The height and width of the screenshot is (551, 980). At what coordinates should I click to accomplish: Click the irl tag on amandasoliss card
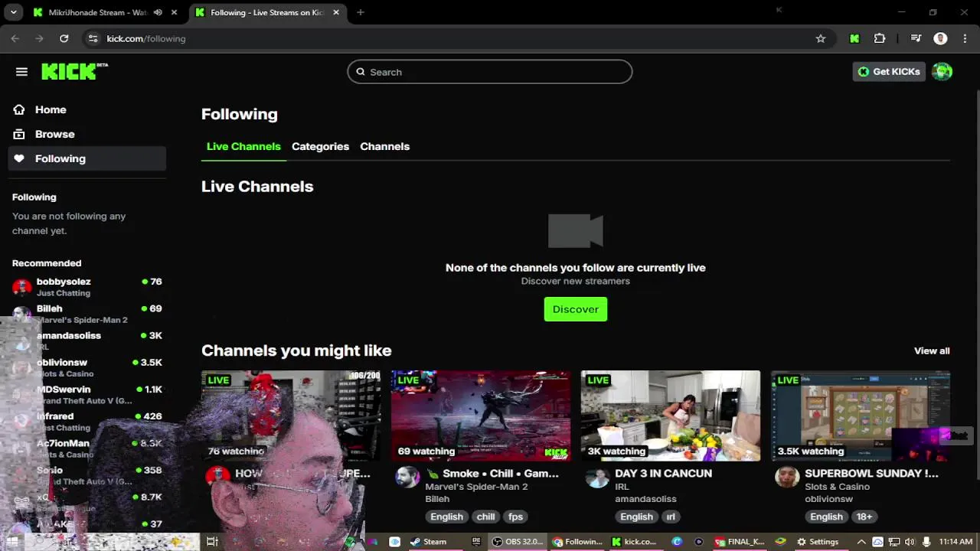[671, 517]
